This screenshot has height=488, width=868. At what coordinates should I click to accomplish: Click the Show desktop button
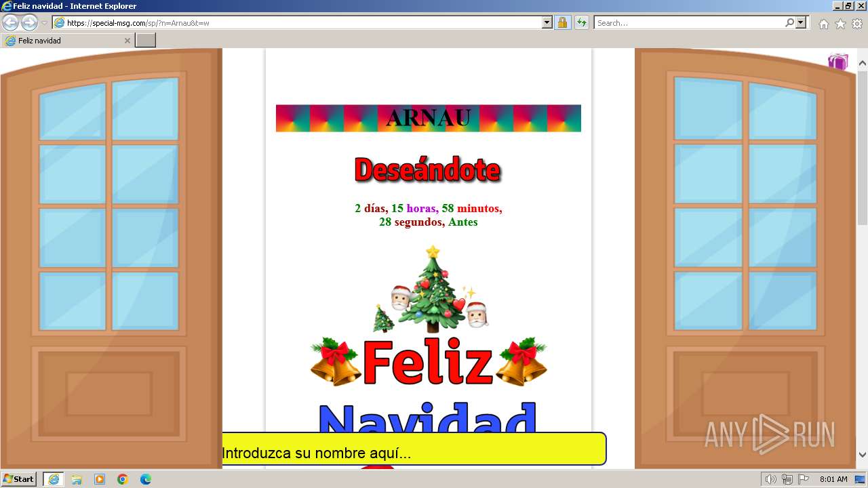tap(861, 479)
